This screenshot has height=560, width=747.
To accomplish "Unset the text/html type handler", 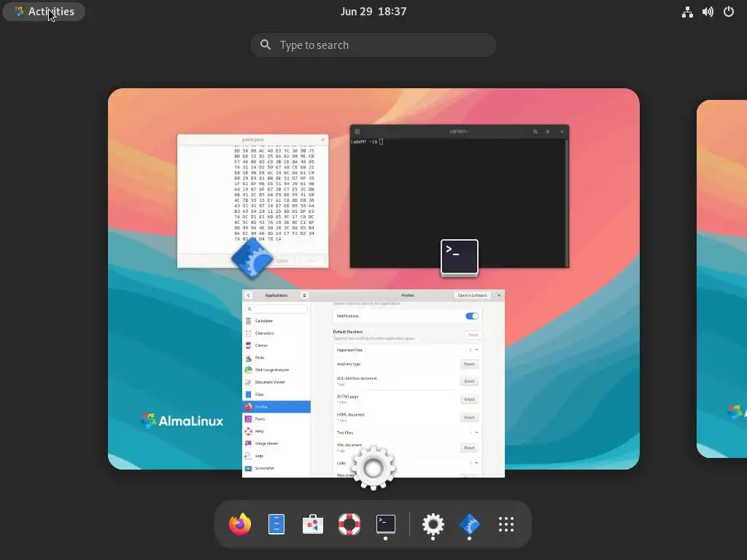I will pos(469,365).
